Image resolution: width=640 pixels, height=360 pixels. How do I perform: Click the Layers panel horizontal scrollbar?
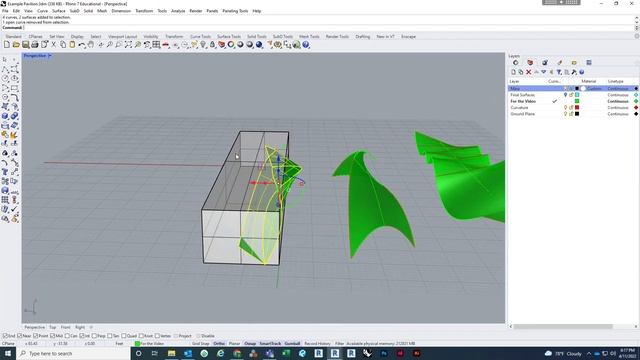click(563, 327)
